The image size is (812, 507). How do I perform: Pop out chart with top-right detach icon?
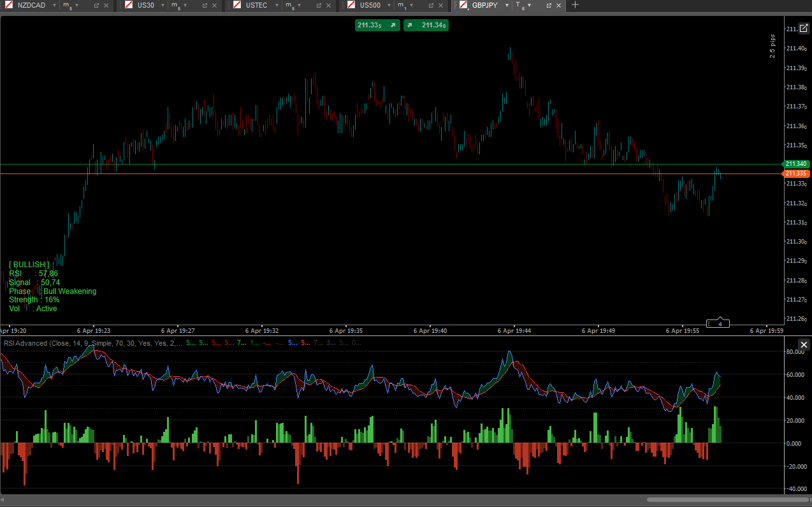point(803,28)
